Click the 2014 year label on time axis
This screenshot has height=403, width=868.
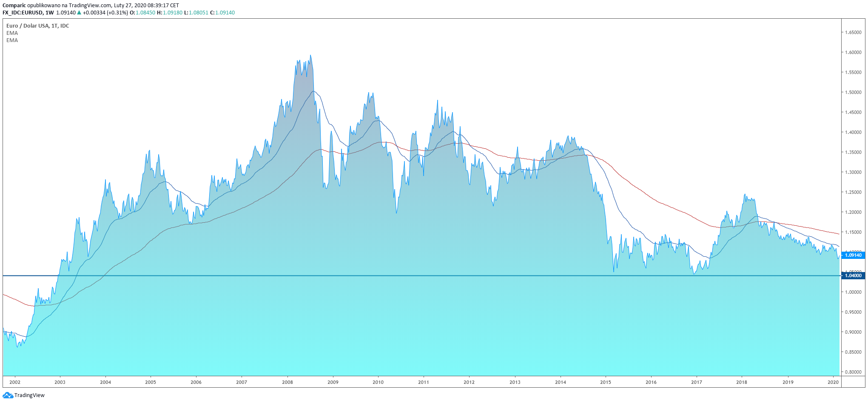click(561, 382)
